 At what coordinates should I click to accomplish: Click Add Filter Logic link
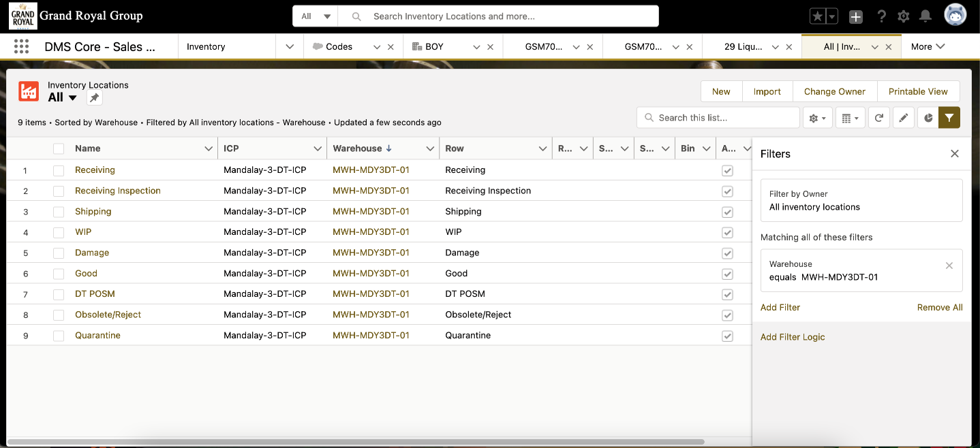pyautogui.click(x=793, y=337)
